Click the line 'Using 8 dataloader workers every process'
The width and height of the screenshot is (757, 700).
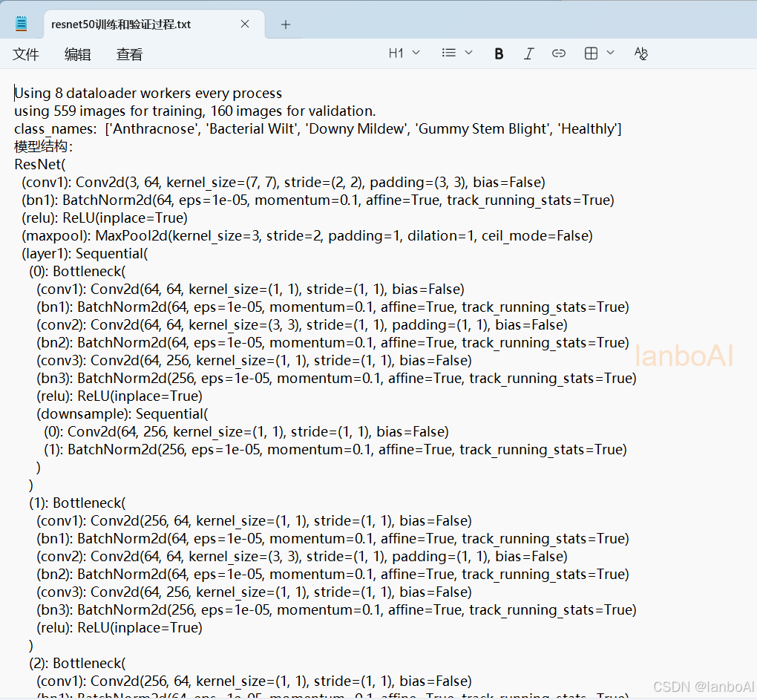[x=148, y=94]
